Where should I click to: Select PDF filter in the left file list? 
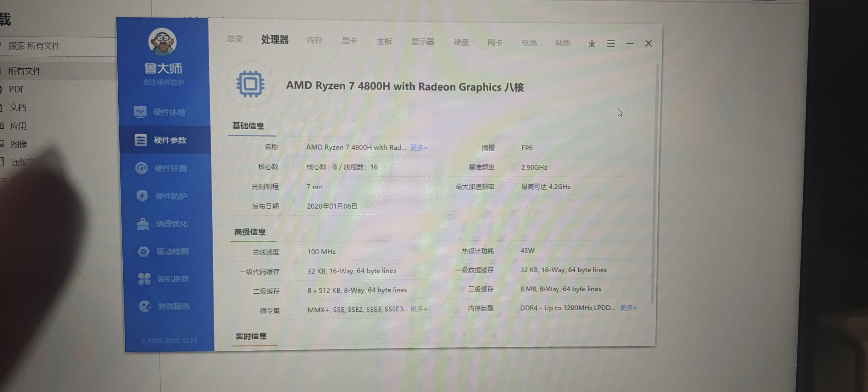[17, 89]
